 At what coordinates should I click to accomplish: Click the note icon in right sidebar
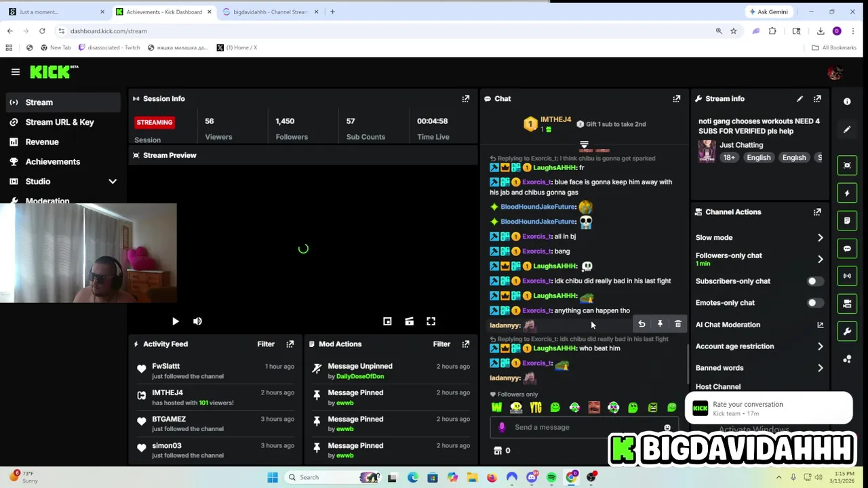pos(847,221)
